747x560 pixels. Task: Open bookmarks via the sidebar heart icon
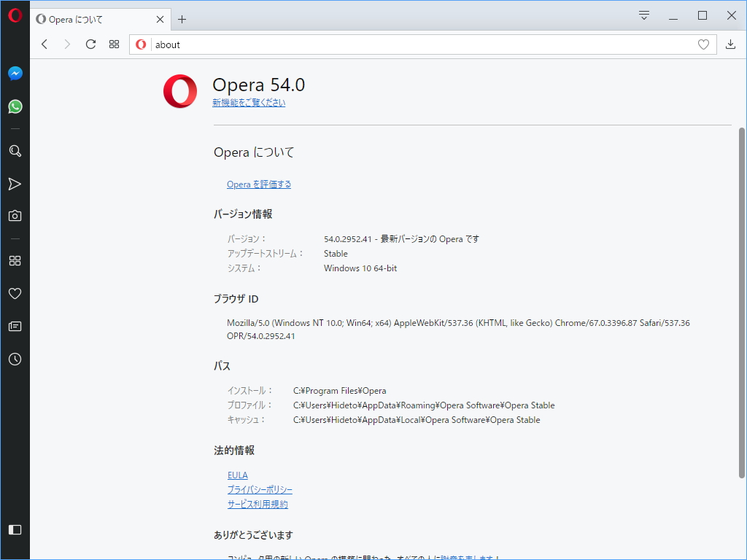click(x=15, y=293)
